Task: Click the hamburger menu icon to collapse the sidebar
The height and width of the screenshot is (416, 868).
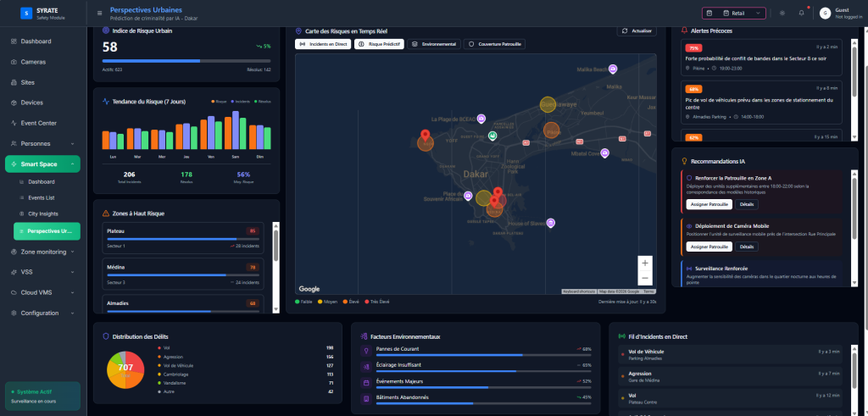Action: pyautogui.click(x=100, y=13)
